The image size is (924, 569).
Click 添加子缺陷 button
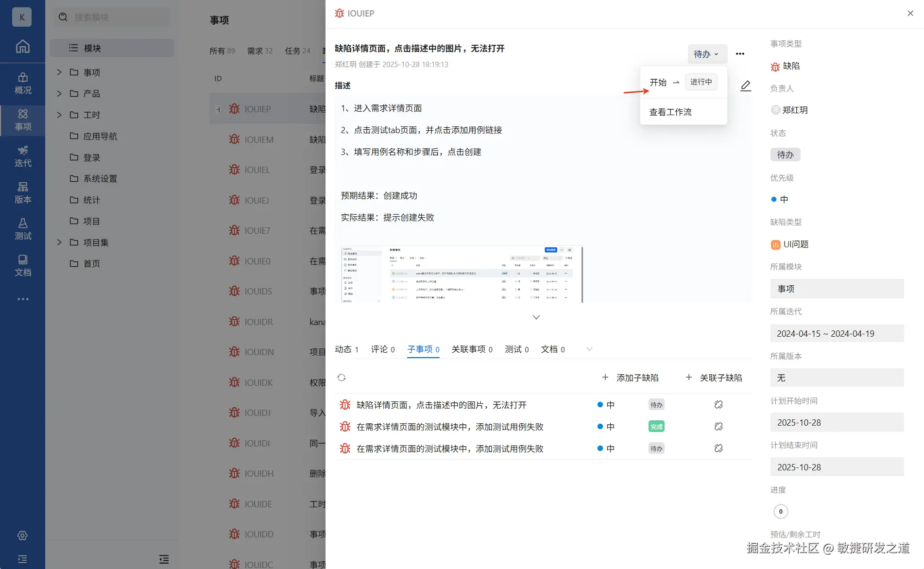(x=630, y=378)
